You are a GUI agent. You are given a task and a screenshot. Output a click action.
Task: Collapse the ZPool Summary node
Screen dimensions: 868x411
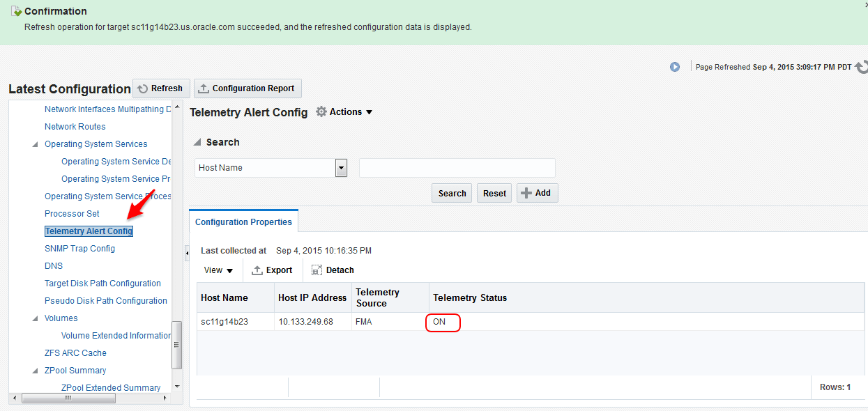coord(35,371)
